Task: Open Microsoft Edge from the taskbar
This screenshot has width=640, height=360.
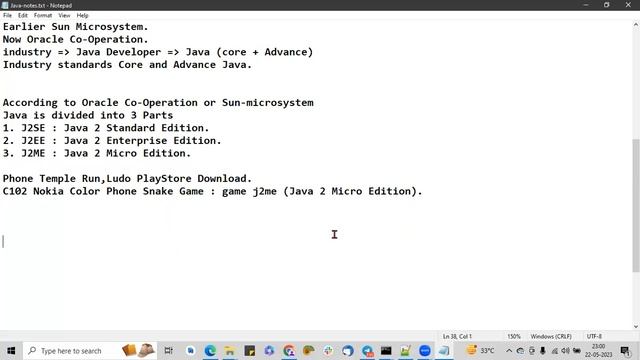Action: (x=210, y=351)
